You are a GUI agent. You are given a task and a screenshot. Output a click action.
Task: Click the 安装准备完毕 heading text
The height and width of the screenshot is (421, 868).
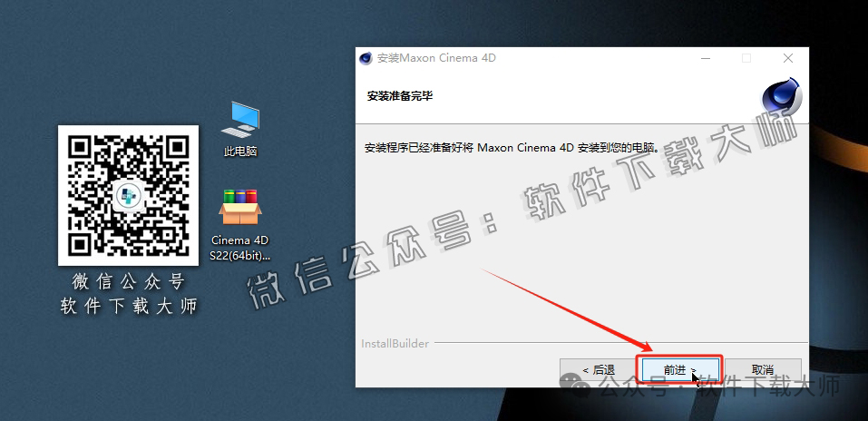tap(400, 96)
